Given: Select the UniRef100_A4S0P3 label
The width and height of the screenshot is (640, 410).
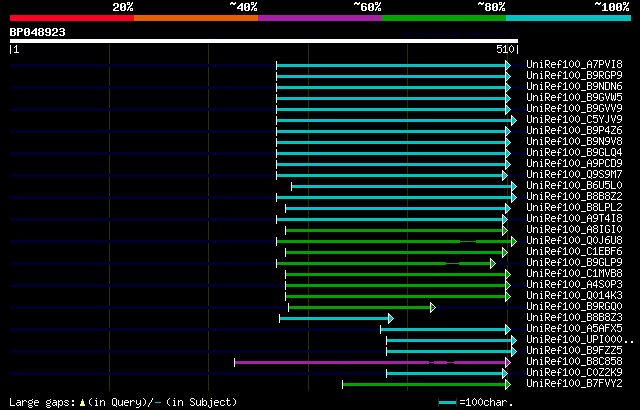Looking at the screenshot, I should click(574, 285).
